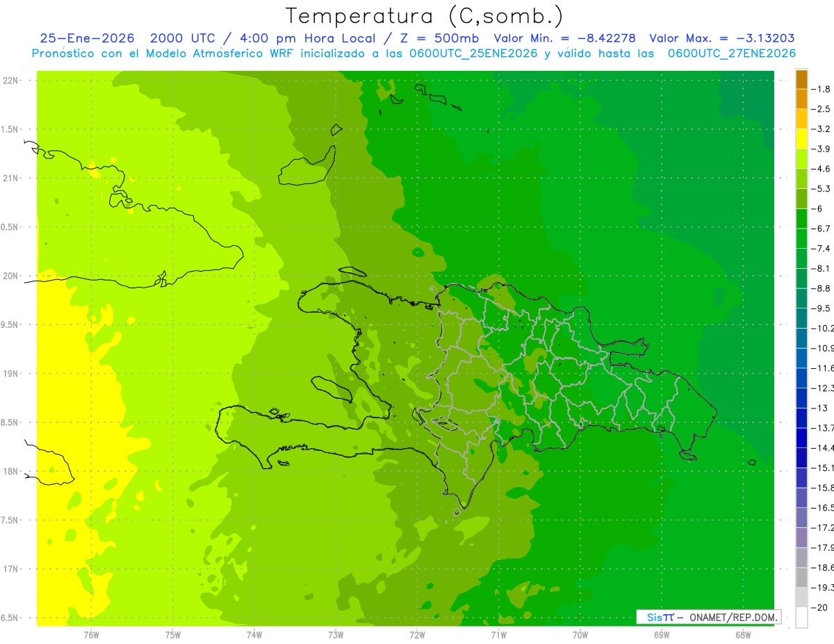Click the valid-until time "0600UTC_27ENE2026"
Image resolution: width=834 pixels, height=644 pixels.
point(732,53)
